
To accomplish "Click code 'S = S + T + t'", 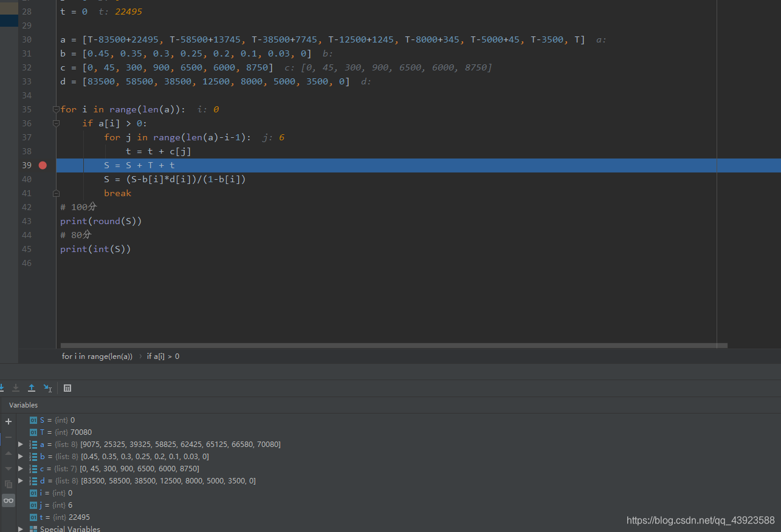I will (x=139, y=165).
